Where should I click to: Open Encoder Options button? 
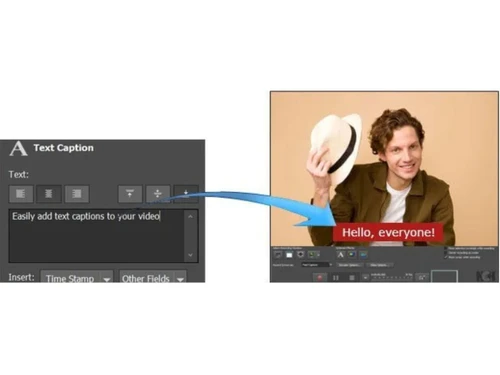tap(350, 265)
